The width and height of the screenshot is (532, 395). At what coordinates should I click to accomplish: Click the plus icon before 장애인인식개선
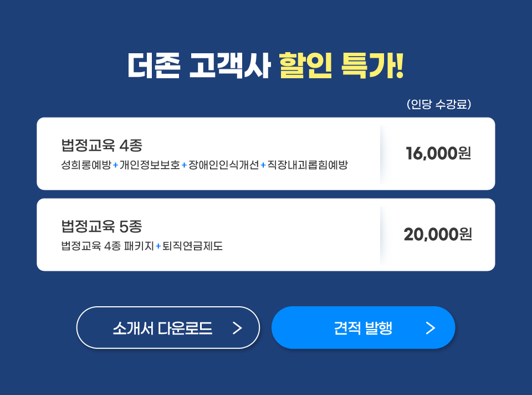point(184,165)
